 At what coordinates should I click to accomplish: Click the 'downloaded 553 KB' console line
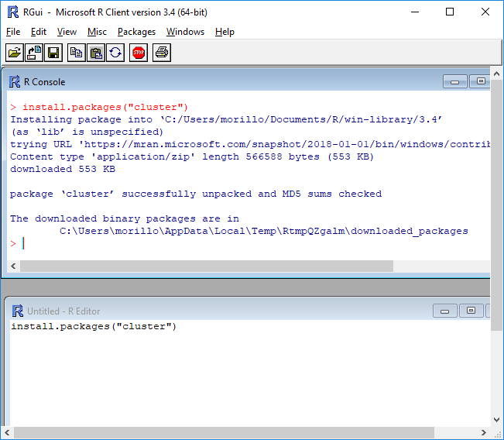tap(63, 169)
